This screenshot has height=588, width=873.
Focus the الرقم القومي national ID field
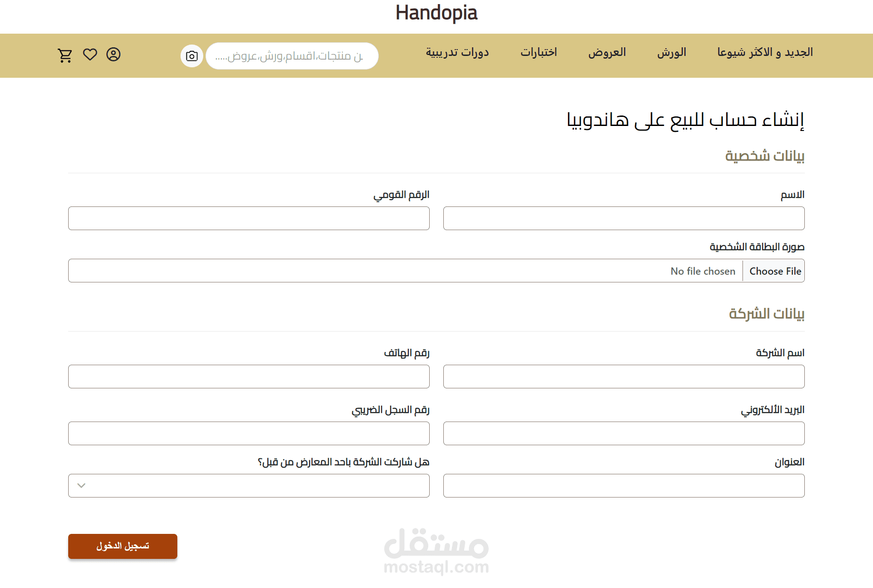249,218
